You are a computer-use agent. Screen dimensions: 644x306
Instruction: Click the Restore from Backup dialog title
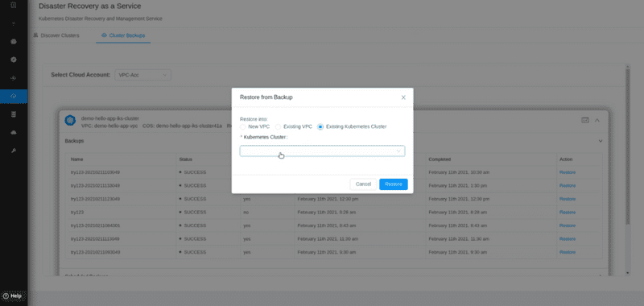tap(266, 97)
